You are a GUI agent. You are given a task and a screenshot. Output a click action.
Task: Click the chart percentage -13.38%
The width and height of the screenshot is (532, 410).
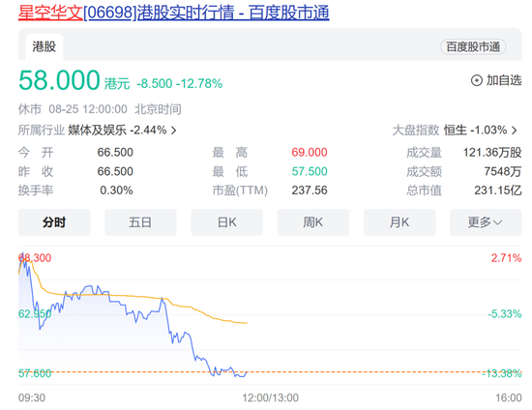click(502, 373)
